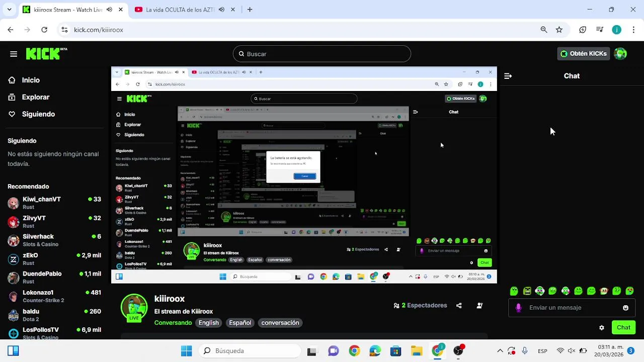Open Chrome three-dot menu

[633, 30]
